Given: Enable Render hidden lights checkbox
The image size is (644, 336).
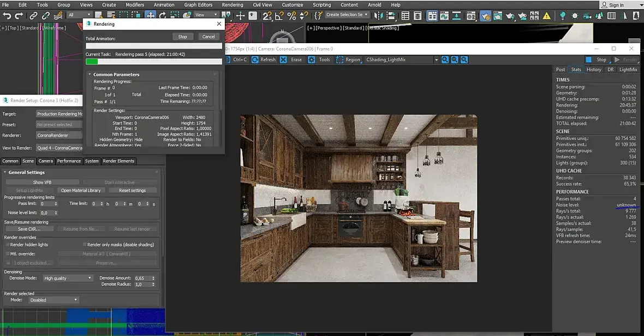Looking at the screenshot, I should (x=7, y=245).
